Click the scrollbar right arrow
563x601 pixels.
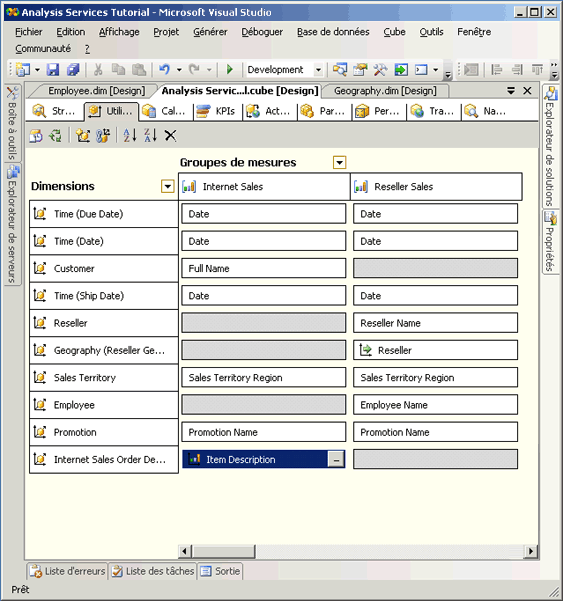click(531, 551)
